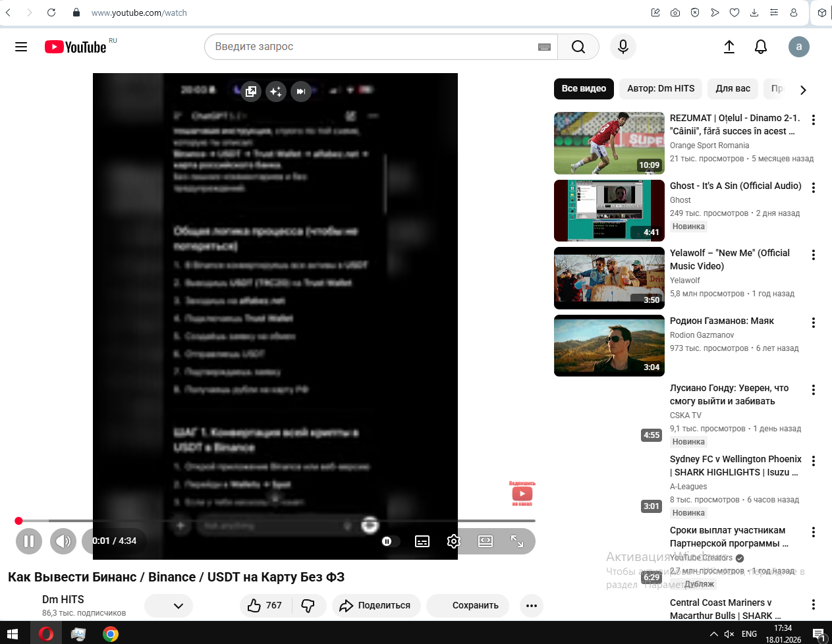832x644 pixels.
Task: Pause the playing video
Action: click(29, 541)
